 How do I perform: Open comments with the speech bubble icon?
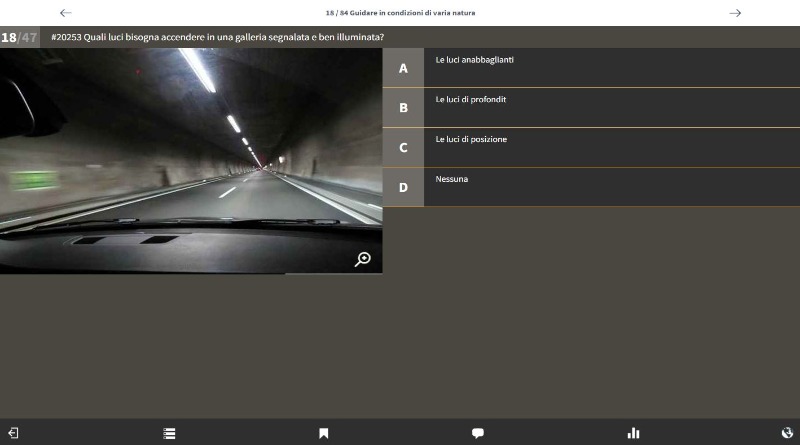478,433
